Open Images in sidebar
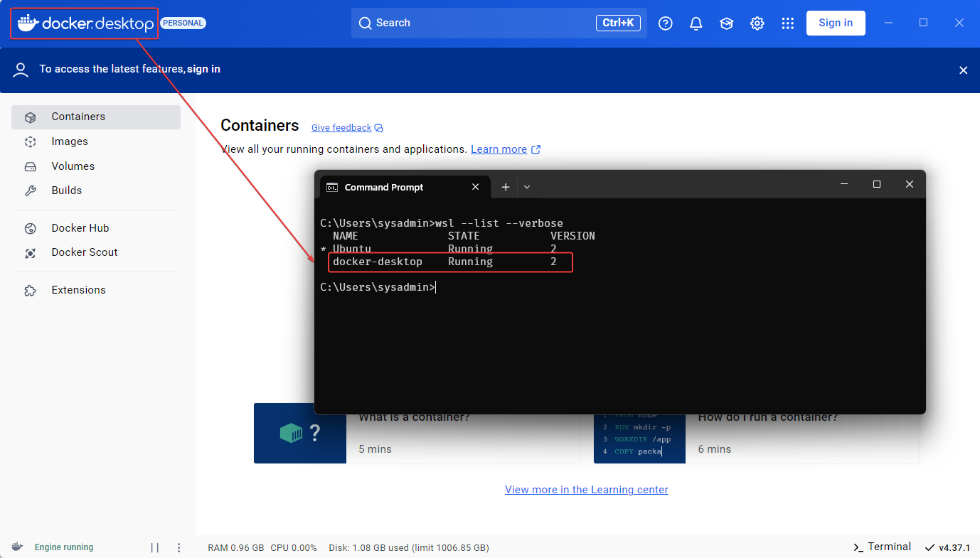 tap(96, 141)
